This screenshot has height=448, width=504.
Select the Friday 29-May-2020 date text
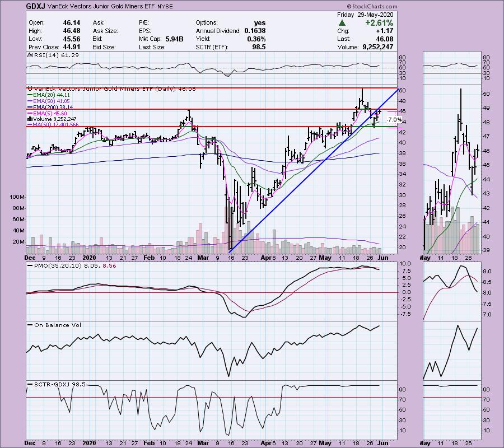click(x=365, y=15)
